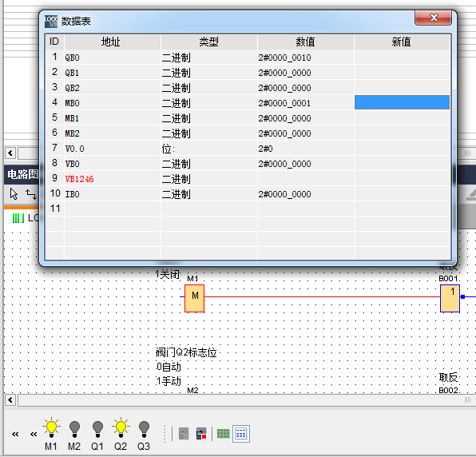Click the empty address cell in row 11
The image size is (476, 457).
(x=113, y=209)
